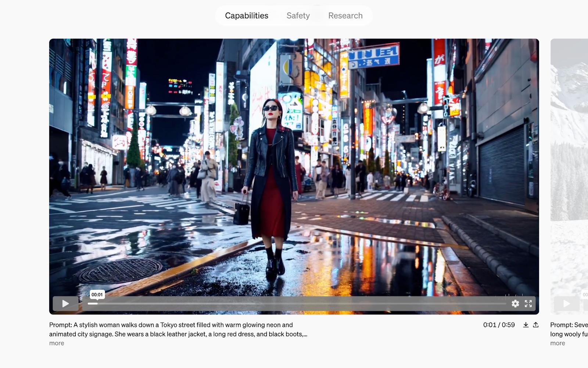
Task: Click the 0:01 / 0:59 time display
Action: [499, 325]
